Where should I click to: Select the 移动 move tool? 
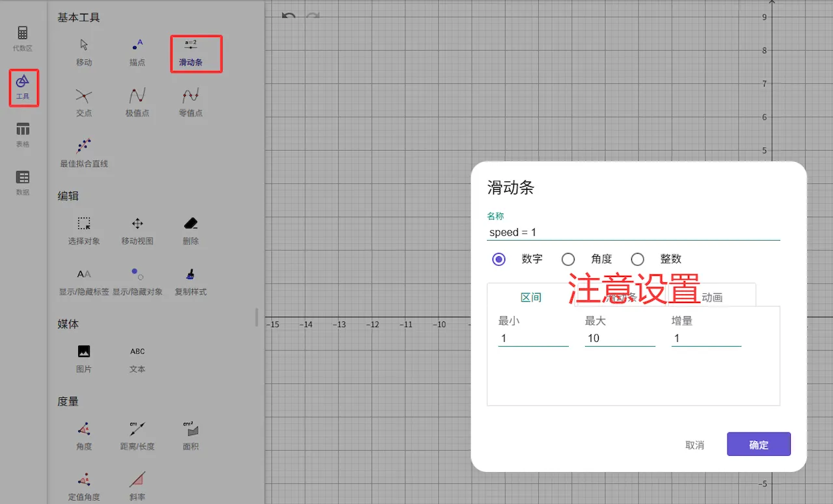click(84, 52)
